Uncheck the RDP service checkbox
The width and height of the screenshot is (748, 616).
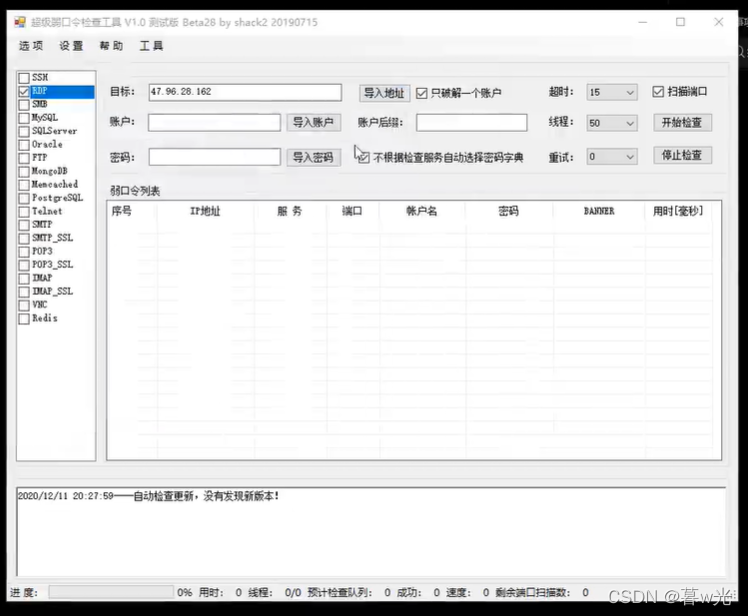24,91
